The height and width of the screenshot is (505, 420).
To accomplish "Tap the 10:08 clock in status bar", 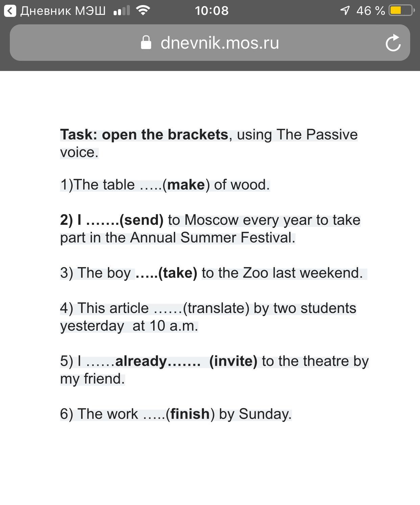I will click(x=212, y=10).
